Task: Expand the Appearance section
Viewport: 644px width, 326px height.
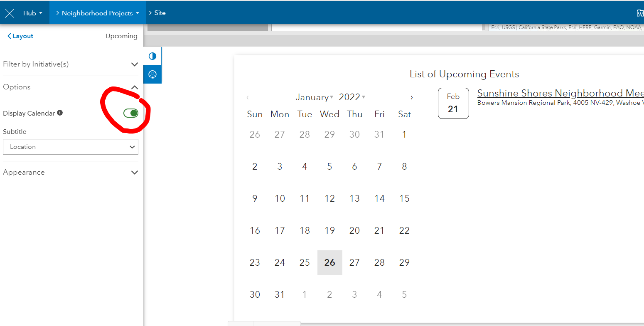Action: click(x=134, y=172)
